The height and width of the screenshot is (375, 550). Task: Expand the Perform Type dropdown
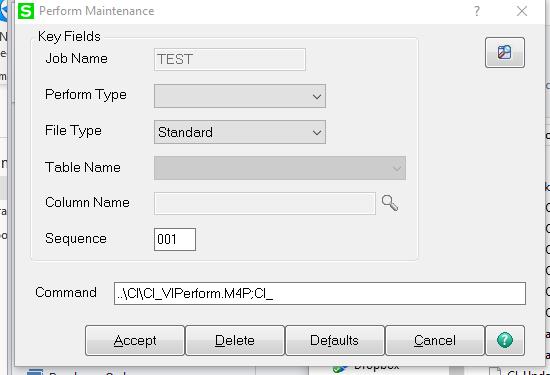[x=240, y=96]
